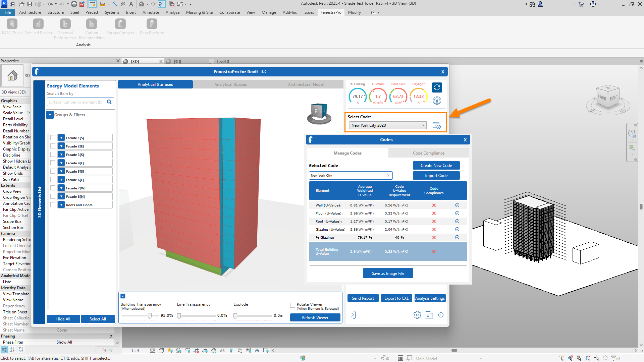Click the 3D Elements List vertical tab
644x362 pixels.
[x=40, y=202]
